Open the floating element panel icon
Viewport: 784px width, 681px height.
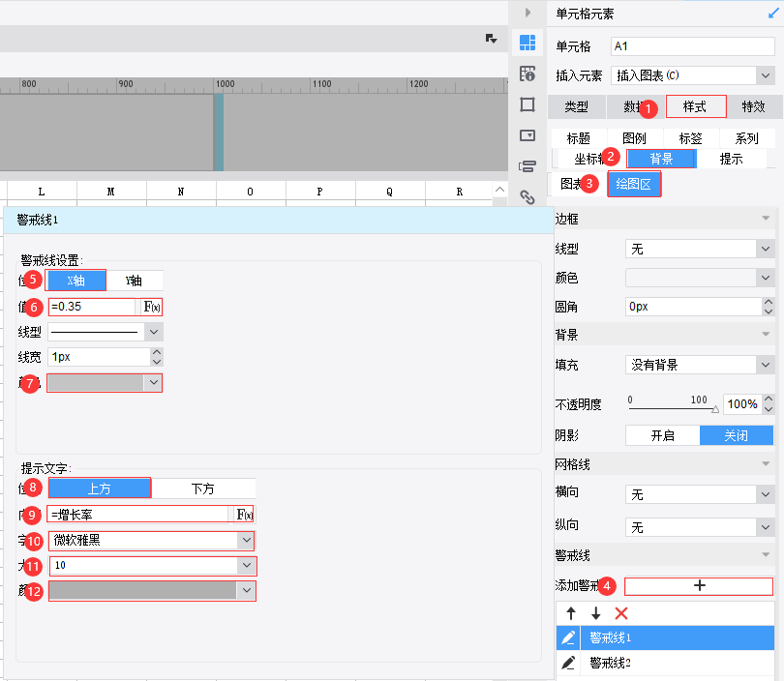pyautogui.click(x=527, y=104)
